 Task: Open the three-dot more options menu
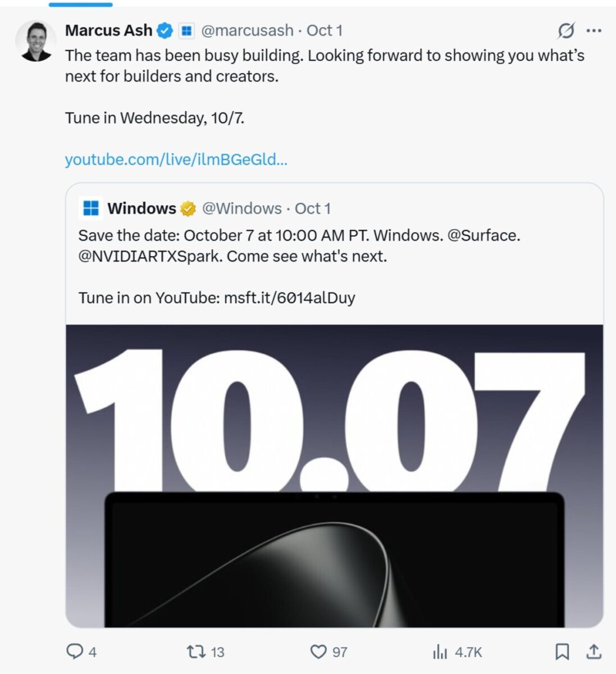coord(594,30)
